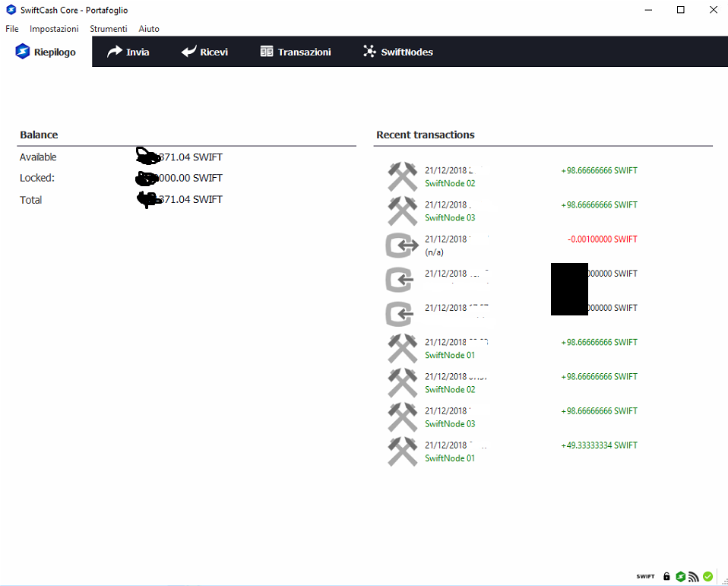
Task: Click the Balance heading
Action: click(39, 135)
